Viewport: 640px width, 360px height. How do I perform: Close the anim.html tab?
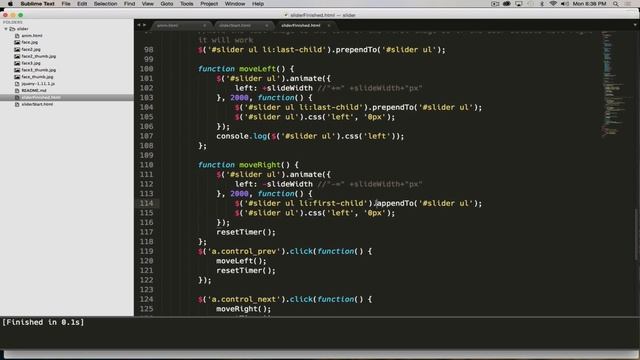[205, 25]
